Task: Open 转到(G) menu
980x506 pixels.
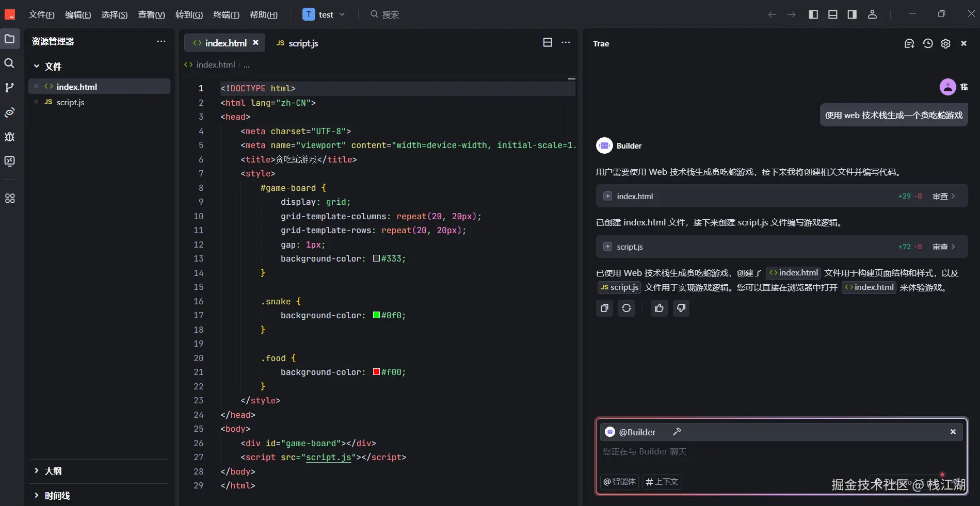Action: [189, 14]
